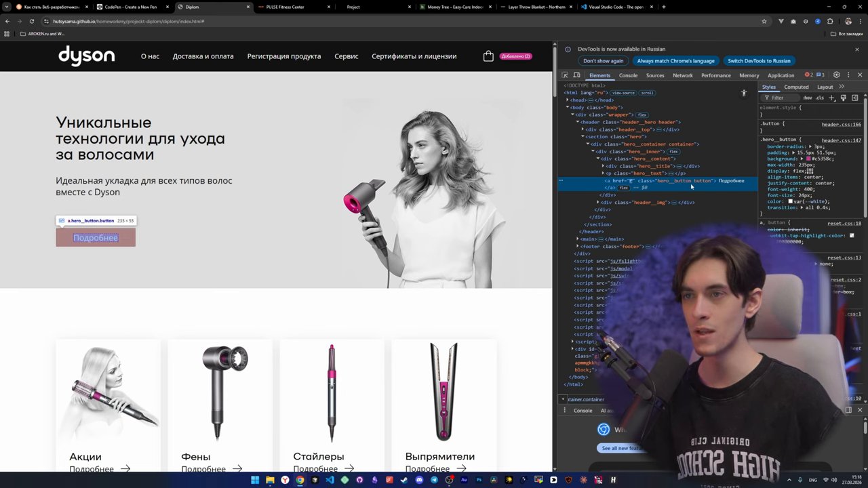Click the browser address bar URL
868x488 pixels.
[x=129, y=21]
